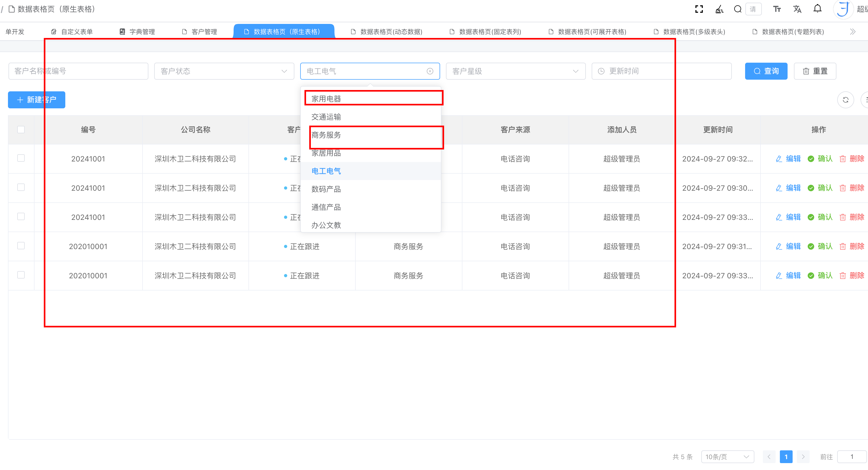Open the language translation icon
The height and width of the screenshot is (470, 868).
(x=797, y=9)
